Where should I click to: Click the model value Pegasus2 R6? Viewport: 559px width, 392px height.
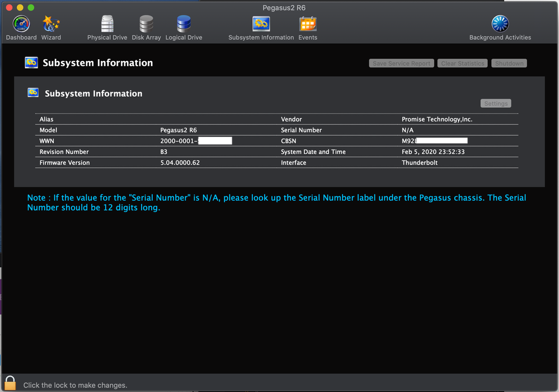178,130
